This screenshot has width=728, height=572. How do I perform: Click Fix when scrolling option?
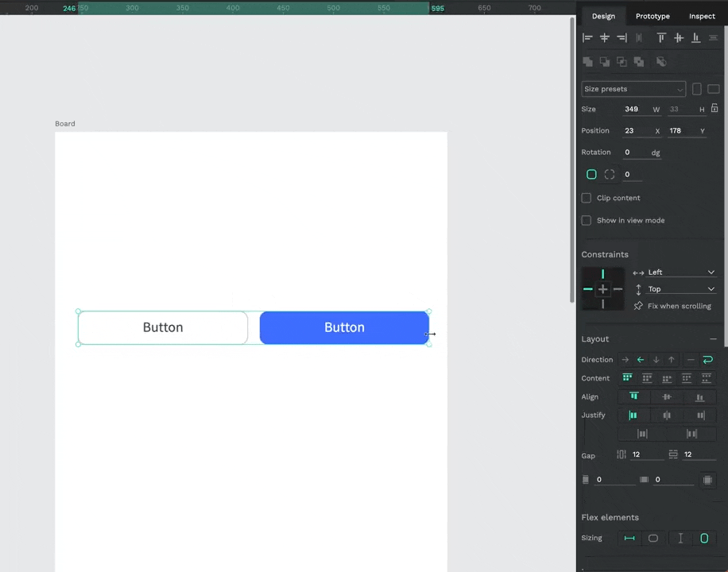679,306
